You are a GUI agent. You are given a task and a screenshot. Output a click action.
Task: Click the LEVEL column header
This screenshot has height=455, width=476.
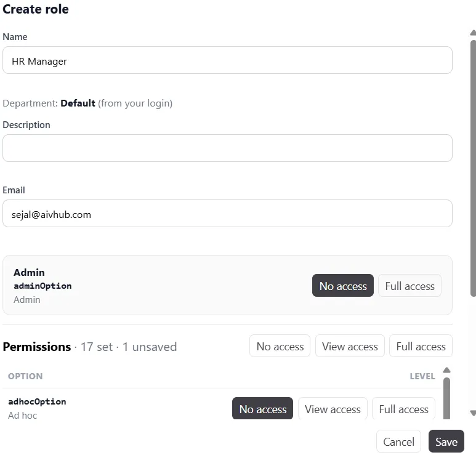tap(422, 376)
